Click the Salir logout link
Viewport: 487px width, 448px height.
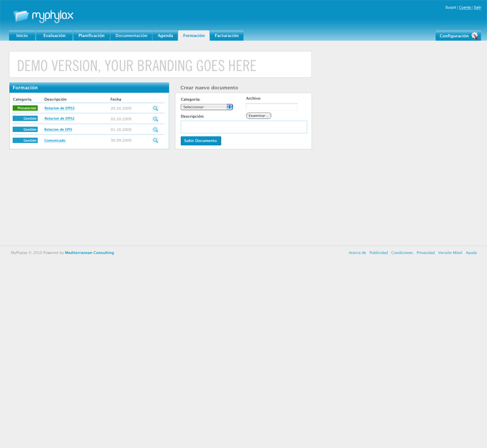[x=477, y=7]
